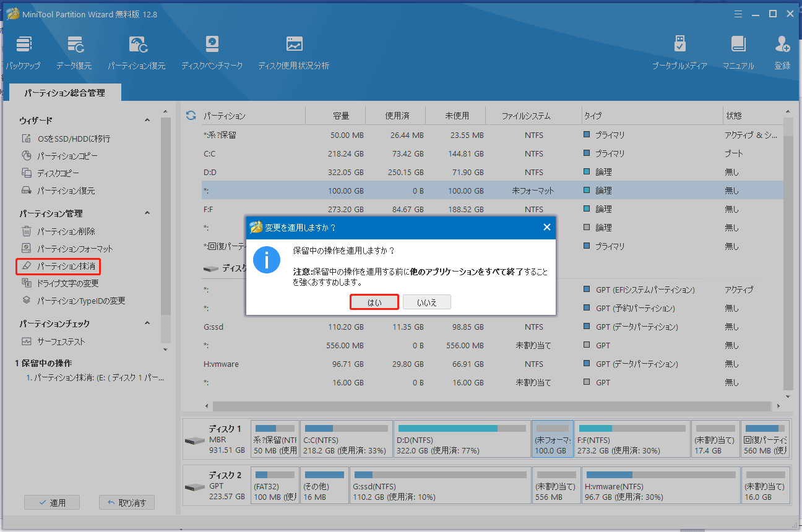Sort by the 状態 column header
Viewport: 802px width, 532px height.
tap(752, 116)
